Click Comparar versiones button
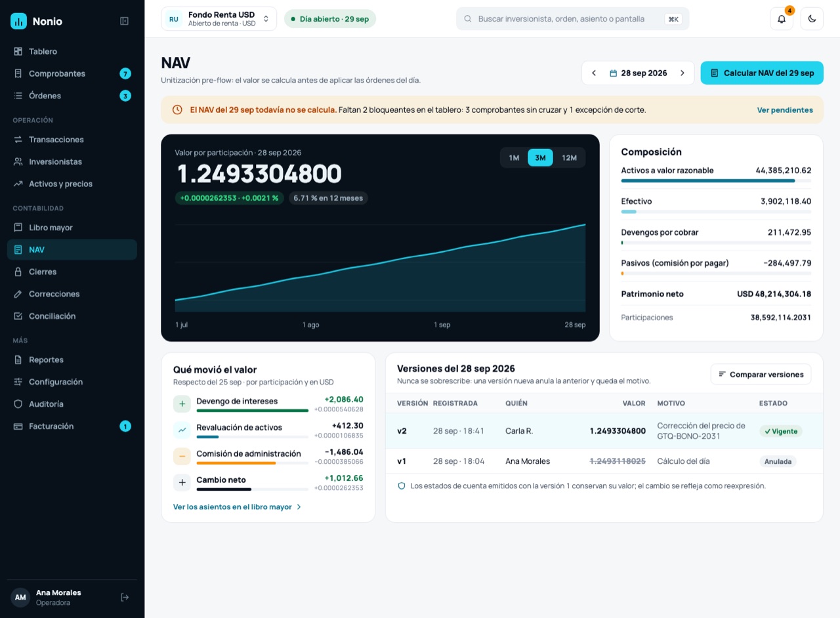This screenshot has width=840, height=618. [x=761, y=375]
